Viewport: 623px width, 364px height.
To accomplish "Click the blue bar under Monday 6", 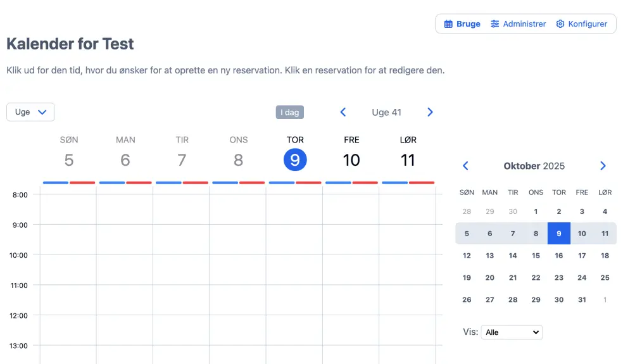I will click(112, 182).
